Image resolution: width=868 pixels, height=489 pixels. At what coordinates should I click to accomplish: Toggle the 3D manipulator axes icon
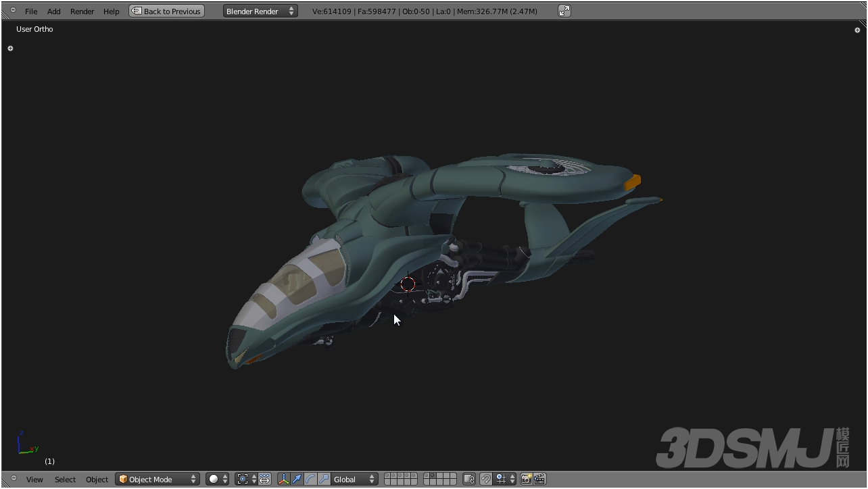284,479
